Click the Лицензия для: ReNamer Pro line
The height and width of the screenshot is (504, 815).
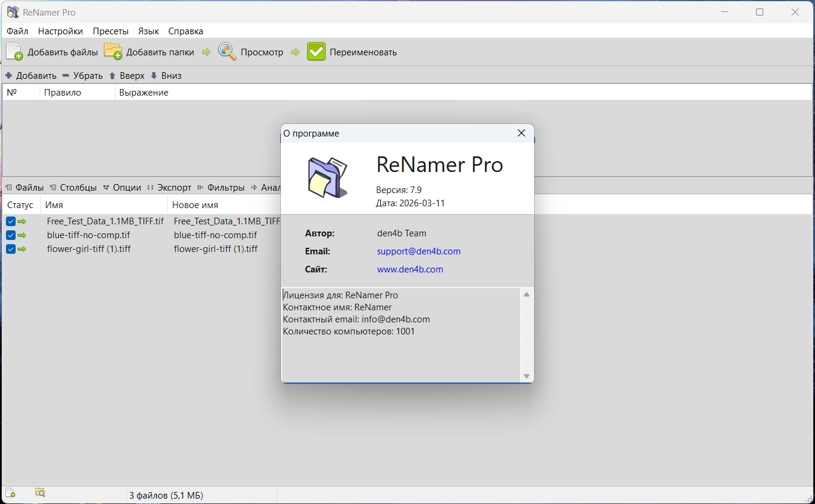coord(340,295)
